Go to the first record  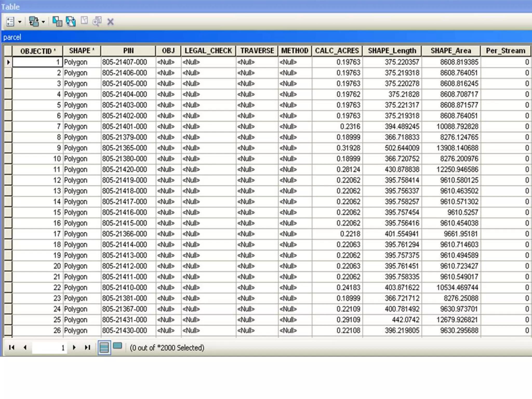point(11,347)
